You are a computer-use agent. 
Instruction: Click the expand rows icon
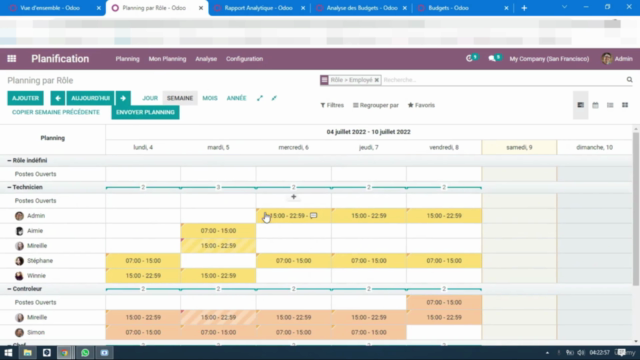pos(260,98)
